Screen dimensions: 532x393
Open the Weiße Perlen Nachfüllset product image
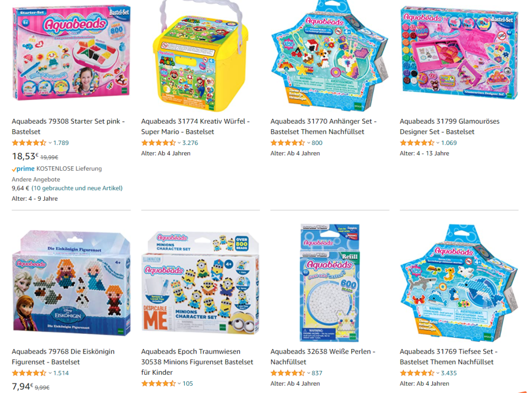tap(330, 283)
